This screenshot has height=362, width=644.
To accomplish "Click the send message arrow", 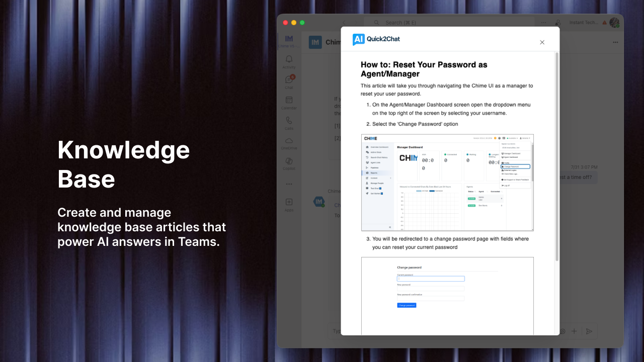I will tap(589, 331).
